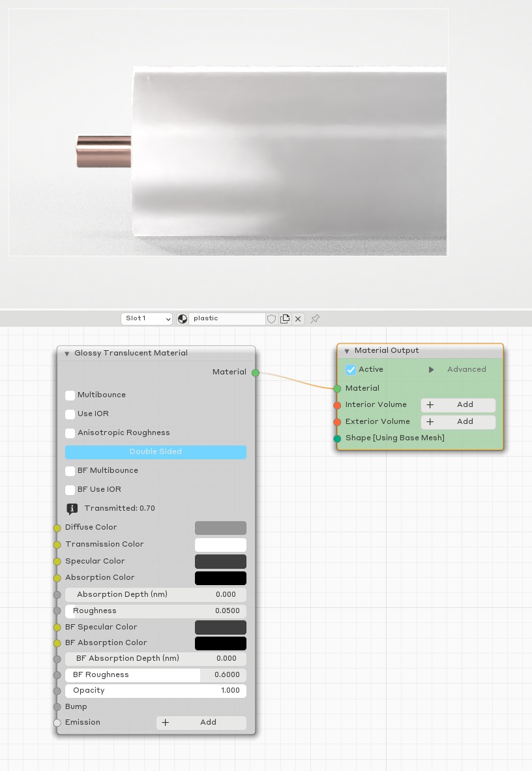This screenshot has height=771, width=532.
Task: Toggle the fake user shield icon
Action: 272,319
